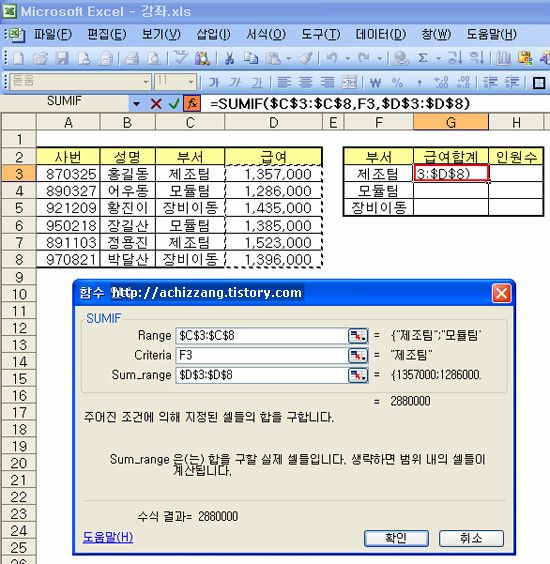Click the Comma style icon
This screenshot has height=564, width=550.
point(419,83)
